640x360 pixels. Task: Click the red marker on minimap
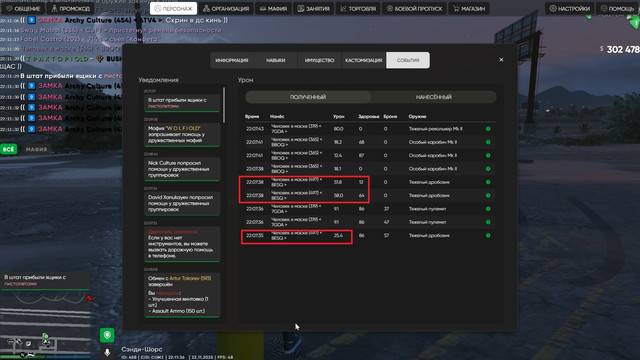(x=89, y=298)
